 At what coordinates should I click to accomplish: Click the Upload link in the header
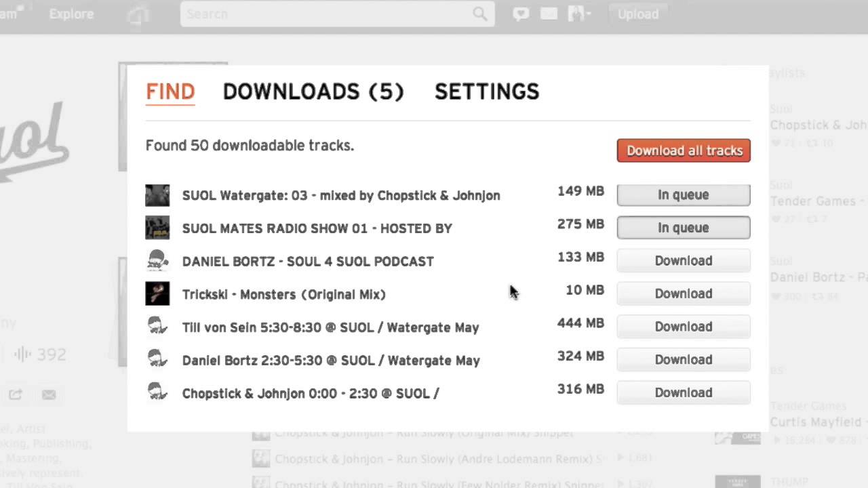pyautogui.click(x=638, y=14)
